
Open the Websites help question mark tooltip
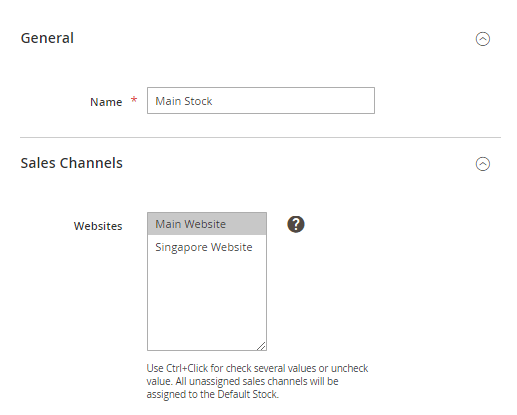coord(296,224)
